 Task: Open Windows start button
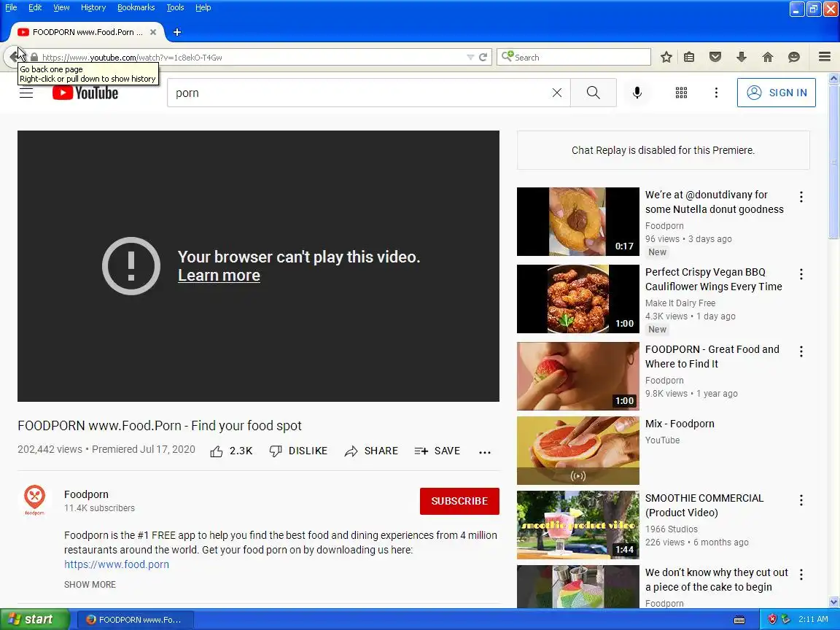point(35,619)
